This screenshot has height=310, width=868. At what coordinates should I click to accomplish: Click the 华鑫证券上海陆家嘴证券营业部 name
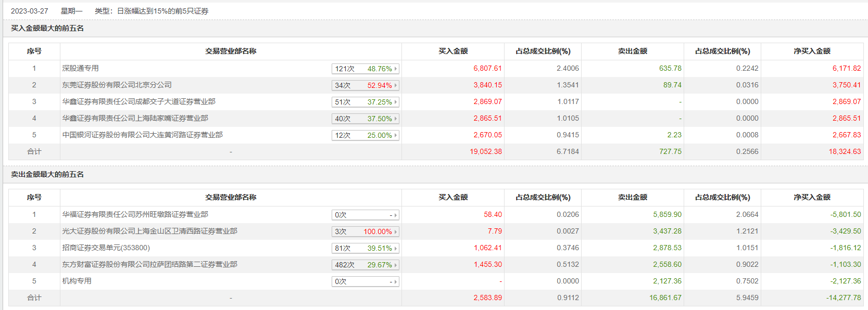[135, 118]
